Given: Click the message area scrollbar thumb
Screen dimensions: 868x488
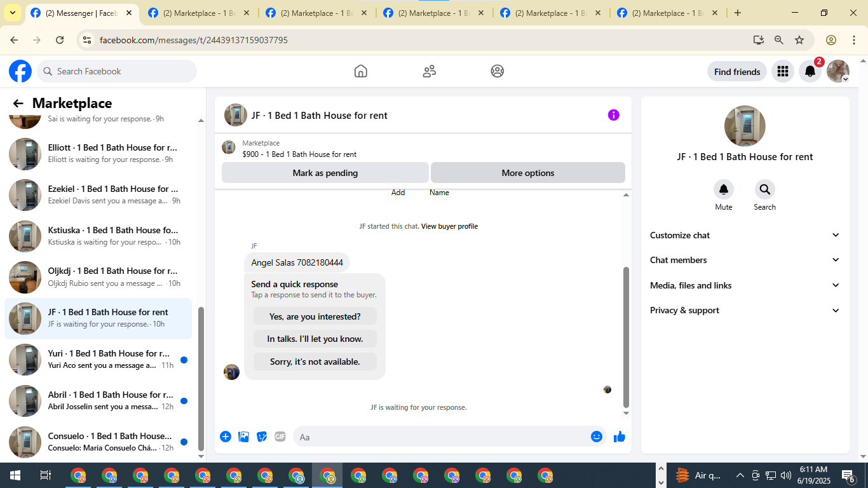Looking at the screenshot, I should click(x=626, y=337).
